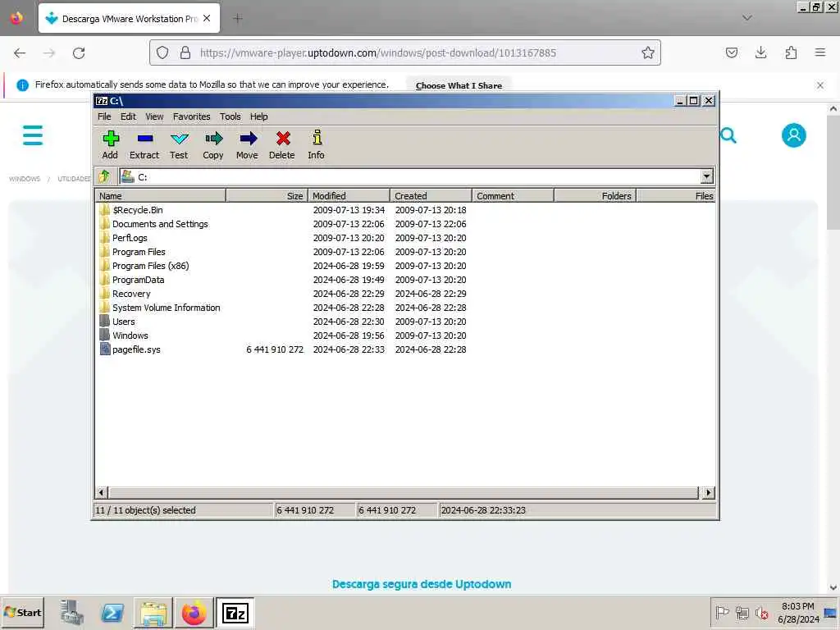This screenshot has height=630, width=840.
Task: Click the volume icon in system tray
Action: pyautogui.click(x=761, y=612)
